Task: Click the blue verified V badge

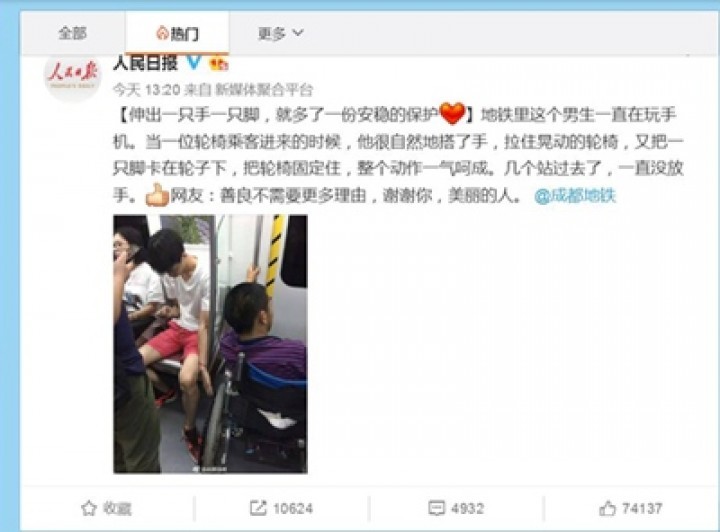Action: (194, 62)
